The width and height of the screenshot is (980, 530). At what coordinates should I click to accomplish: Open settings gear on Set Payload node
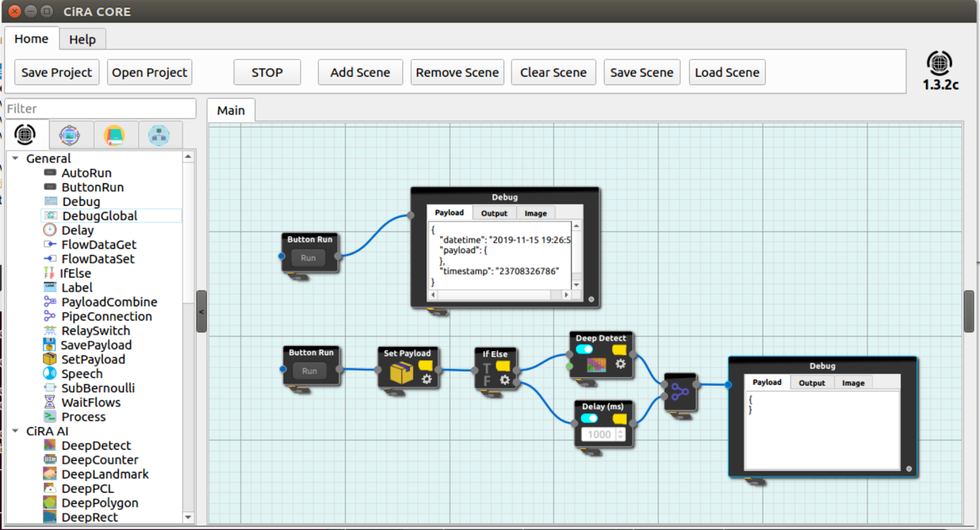point(427,379)
